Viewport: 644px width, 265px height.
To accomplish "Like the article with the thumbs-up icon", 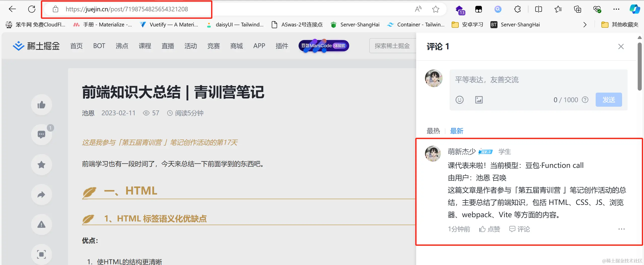I will [42, 105].
